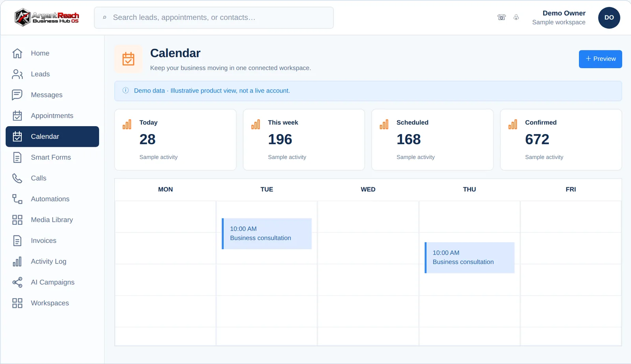Click the DO user avatar

pyautogui.click(x=609, y=17)
